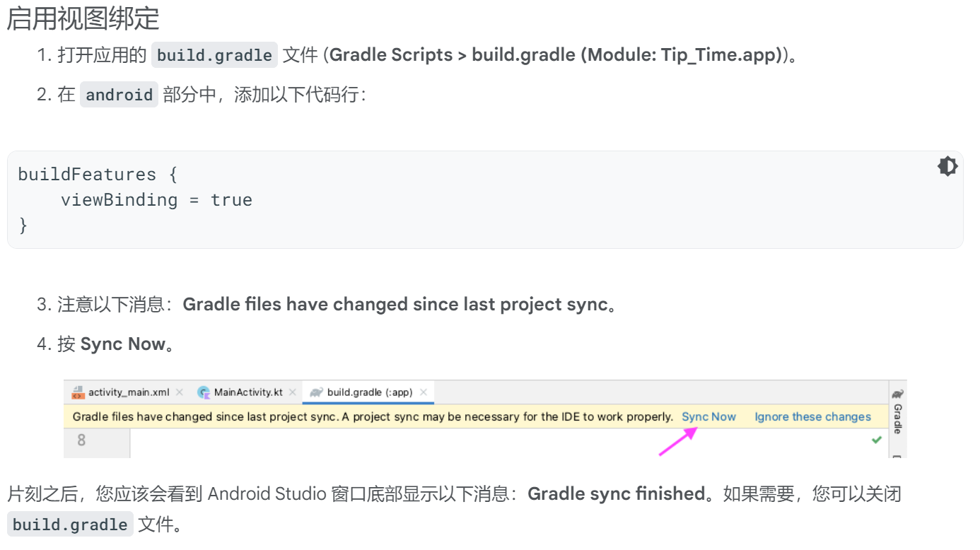Select the build.gradle (:app) tab
The width and height of the screenshot is (980, 550).
point(369,392)
